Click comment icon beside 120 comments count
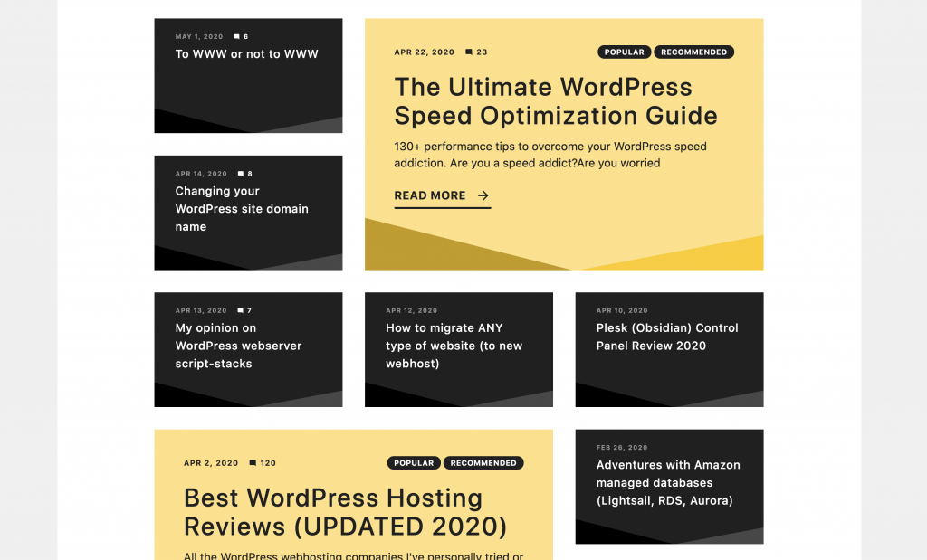The image size is (927, 560). (253, 463)
